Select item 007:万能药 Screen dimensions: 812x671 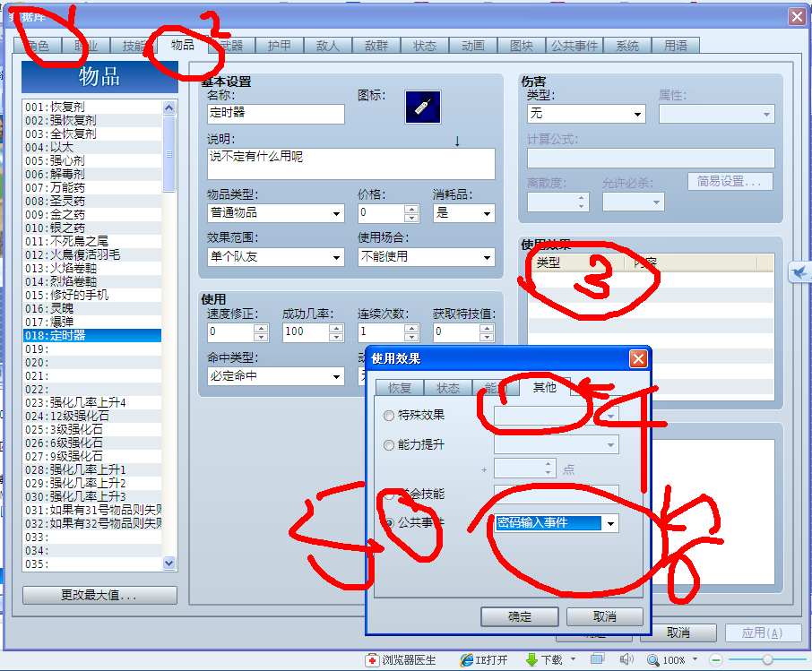[x=92, y=188]
